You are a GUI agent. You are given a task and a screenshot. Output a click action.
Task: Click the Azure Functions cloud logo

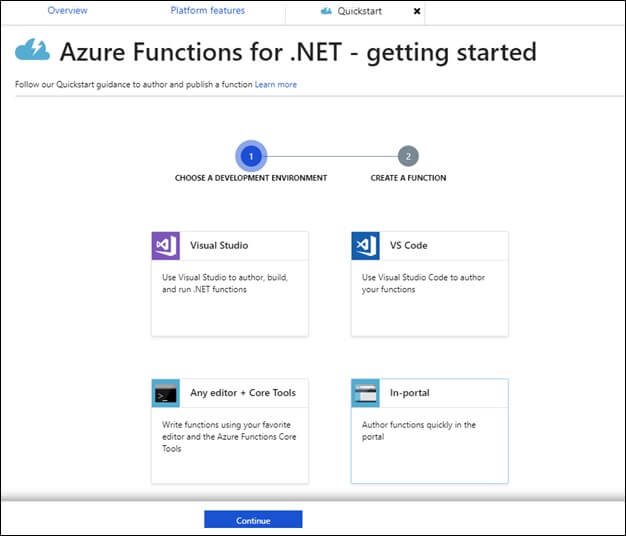click(32, 50)
